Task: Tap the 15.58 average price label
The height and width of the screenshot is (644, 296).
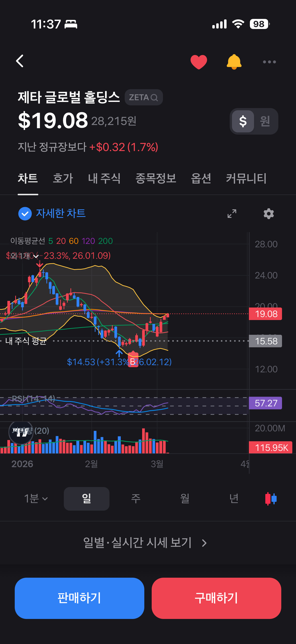Action: [265, 341]
